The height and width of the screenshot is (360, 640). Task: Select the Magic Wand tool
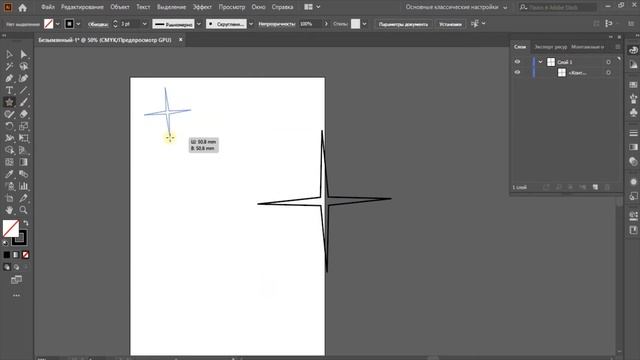click(9, 66)
